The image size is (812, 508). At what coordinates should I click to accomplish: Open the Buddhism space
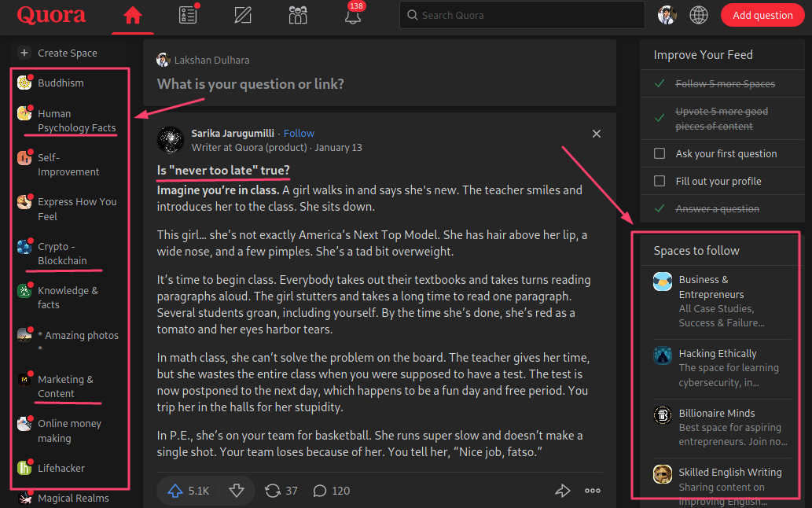pos(61,83)
